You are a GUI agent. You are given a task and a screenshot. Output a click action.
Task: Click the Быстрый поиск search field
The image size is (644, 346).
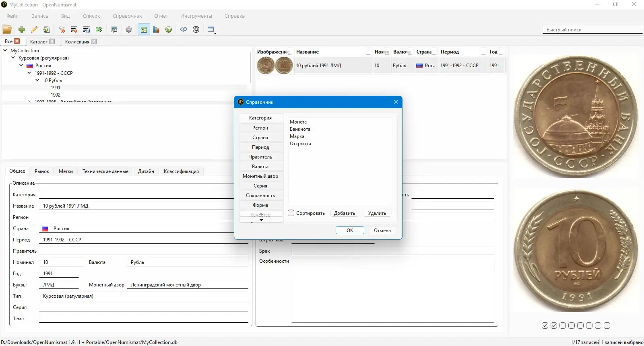point(592,30)
